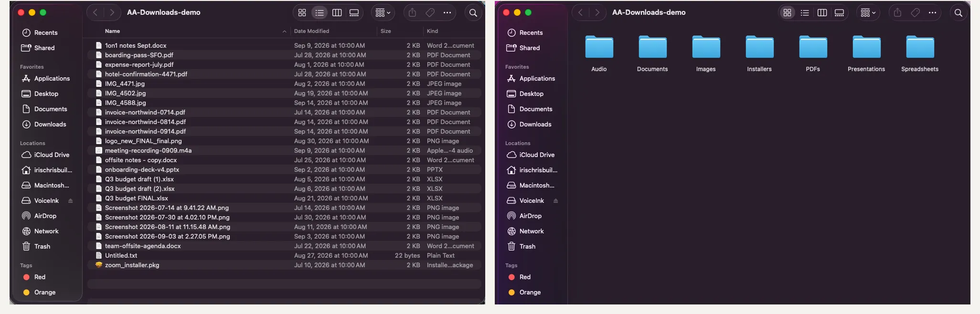Go back in right Finder window
This screenshot has height=314, width=980.
[x=581, y=12]
